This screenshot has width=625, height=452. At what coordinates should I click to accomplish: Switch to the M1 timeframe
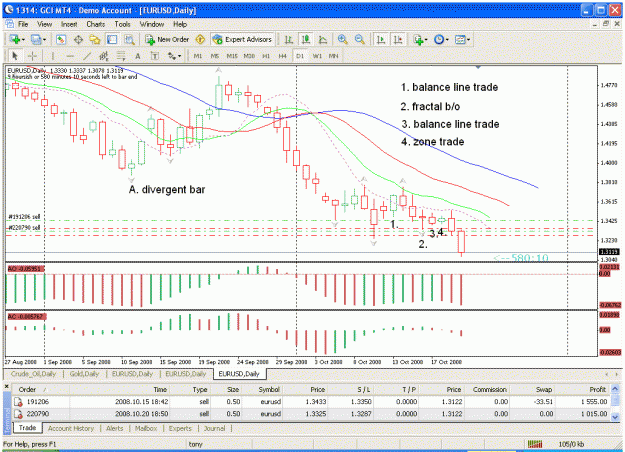(x=198, y=56)
